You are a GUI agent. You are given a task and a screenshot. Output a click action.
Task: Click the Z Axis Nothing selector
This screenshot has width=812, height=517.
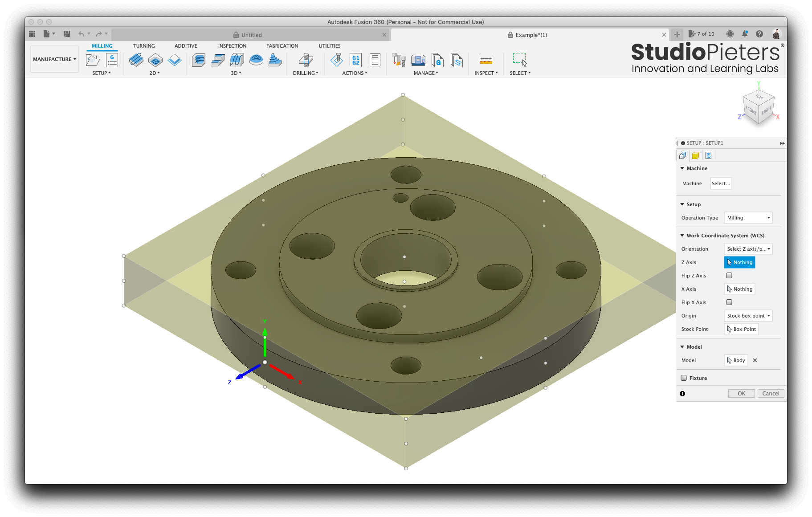[x=739, y=262]
